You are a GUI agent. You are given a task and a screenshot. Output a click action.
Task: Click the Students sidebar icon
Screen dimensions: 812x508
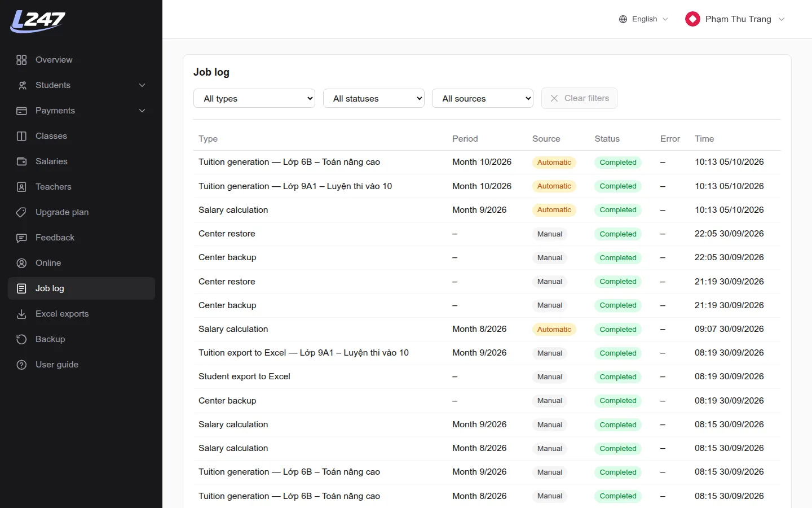point(21,85)
